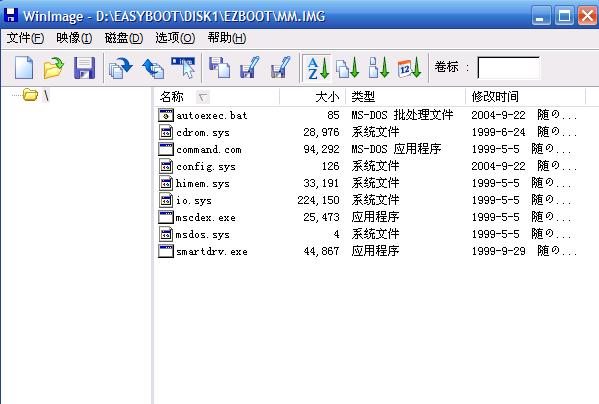Click size value 28,976 of cdrom.sys
The height and width of the screenshot is (404, 599).
pyautogui.click(x=321, y=132)
